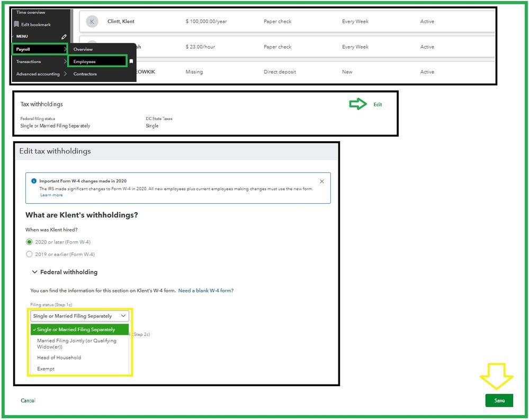Select 2020 or later (Form W-4)
Viewport: 529px width, 420px height.
point(29,242)
